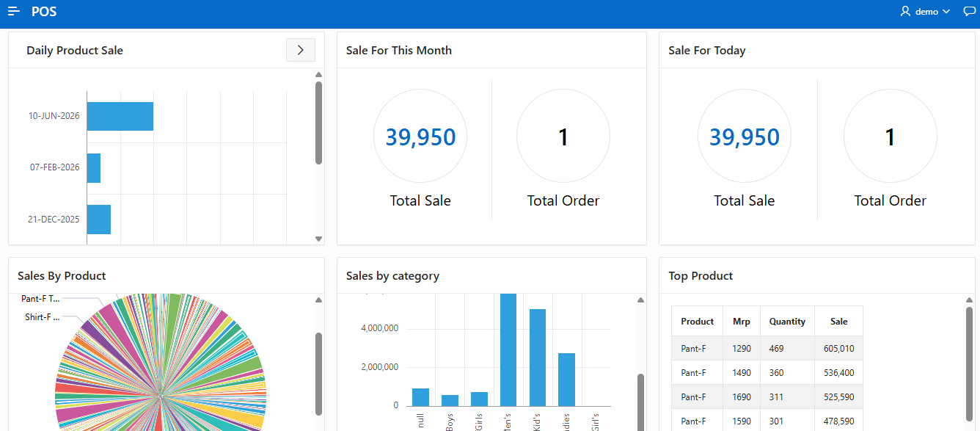Click the 21-DEC-2025 bar in chart
This screenshot has height=431, width=980.
point(99,220)
